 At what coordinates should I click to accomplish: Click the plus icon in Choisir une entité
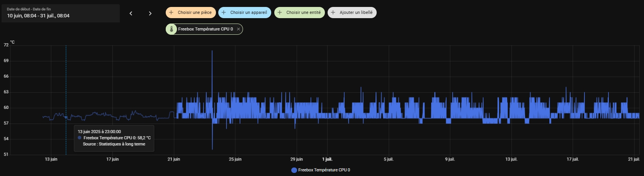280,12
